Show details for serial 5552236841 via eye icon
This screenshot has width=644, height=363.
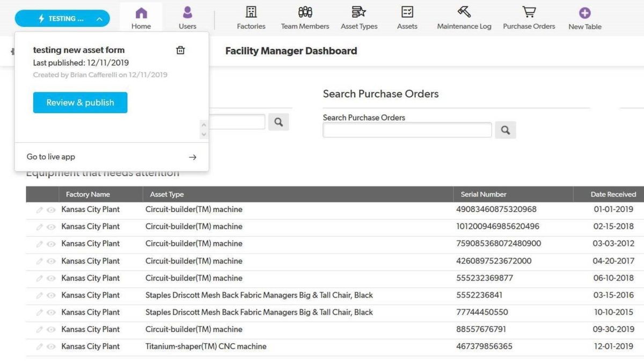[51, 295]
